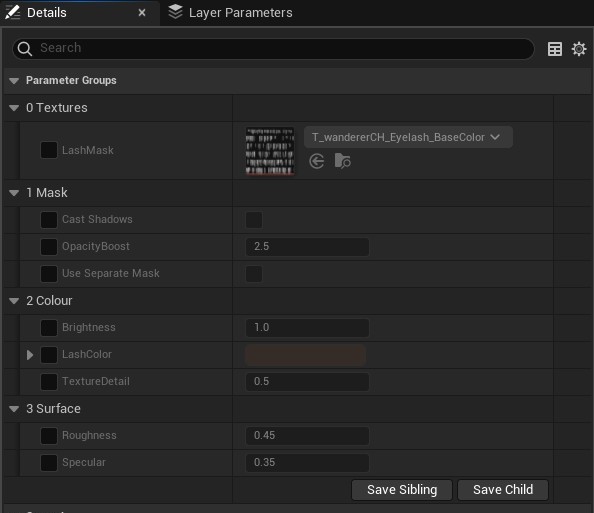
Task: Collapse the 3 Surface group
Action: point(14,409)
